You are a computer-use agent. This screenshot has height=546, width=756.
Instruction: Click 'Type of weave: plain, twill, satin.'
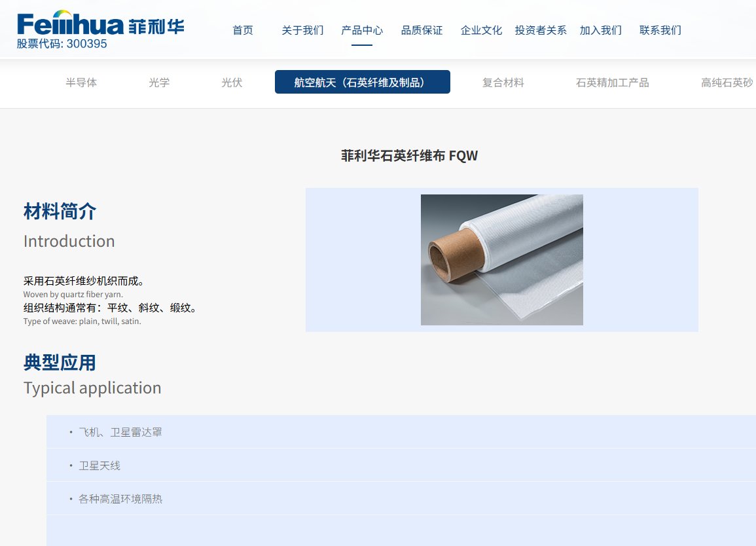point(82,321)
